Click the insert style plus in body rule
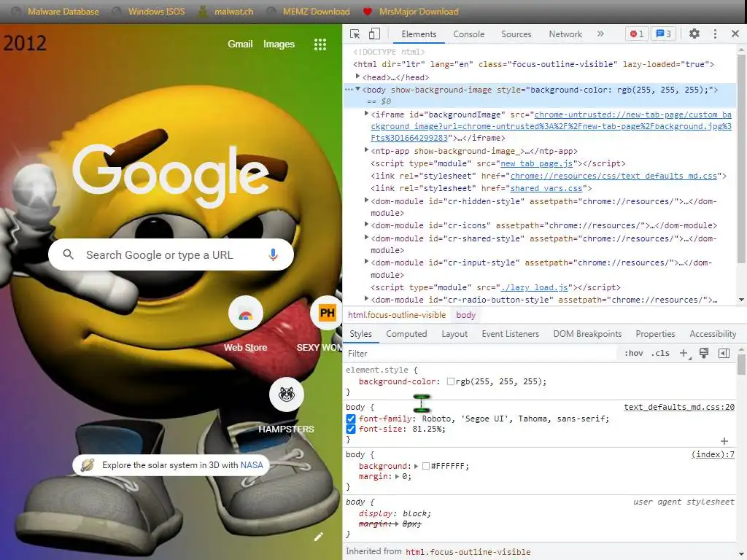Image resolution: width=747 pixels, height=560 pixels. pyautogui.click(x=724, y=441)
